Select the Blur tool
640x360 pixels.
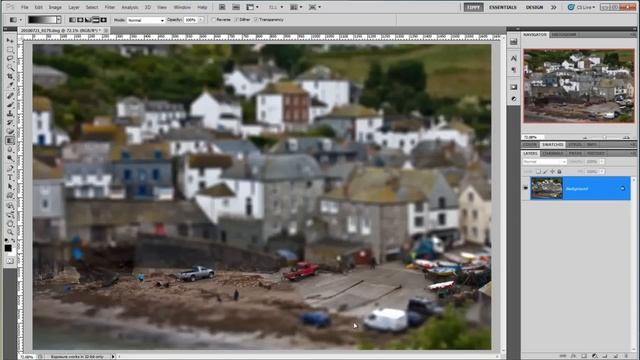click(10, 149)
